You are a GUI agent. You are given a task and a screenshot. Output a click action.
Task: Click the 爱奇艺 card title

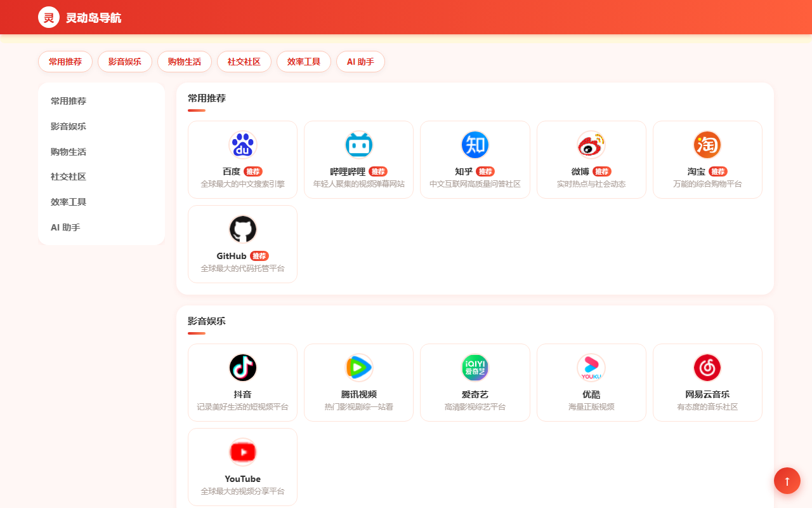click(x=475, y=394)
